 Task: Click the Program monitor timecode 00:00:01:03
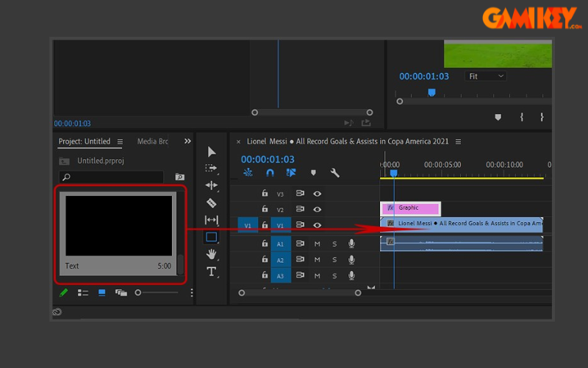click(424, 77)
